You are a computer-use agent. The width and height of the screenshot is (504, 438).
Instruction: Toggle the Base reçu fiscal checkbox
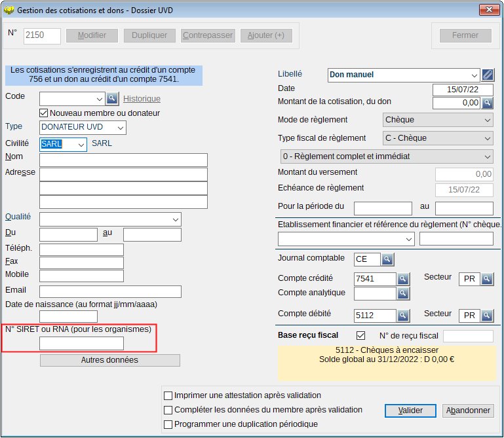point(360,336)
